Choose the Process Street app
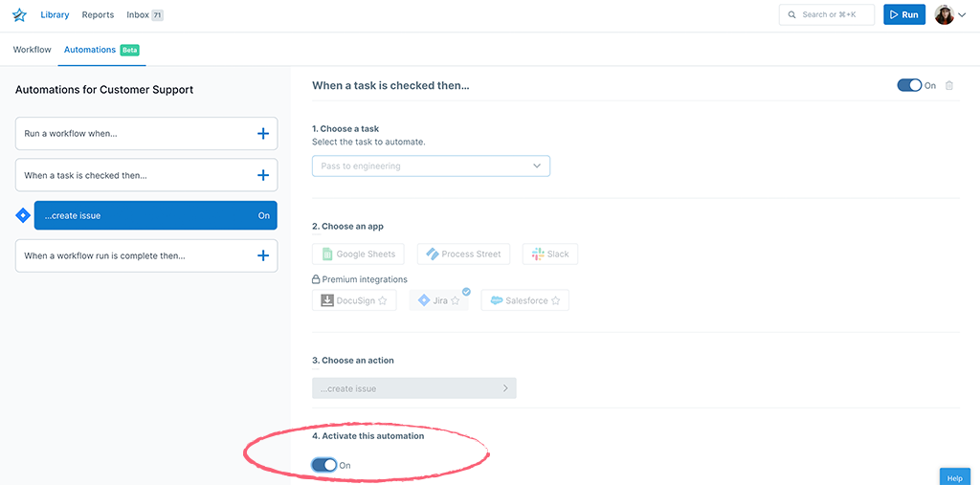Image resolution: width=980 pixels, height=485 pixels. pyautogui.click(x=463, y=254)
